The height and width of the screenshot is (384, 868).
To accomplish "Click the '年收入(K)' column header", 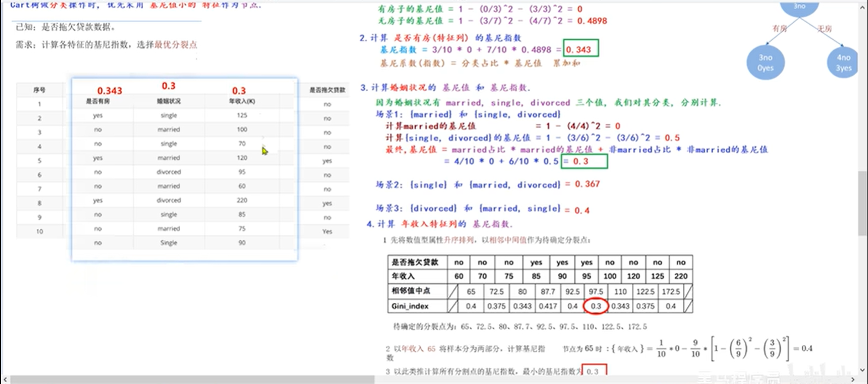I will pos(242,101).
